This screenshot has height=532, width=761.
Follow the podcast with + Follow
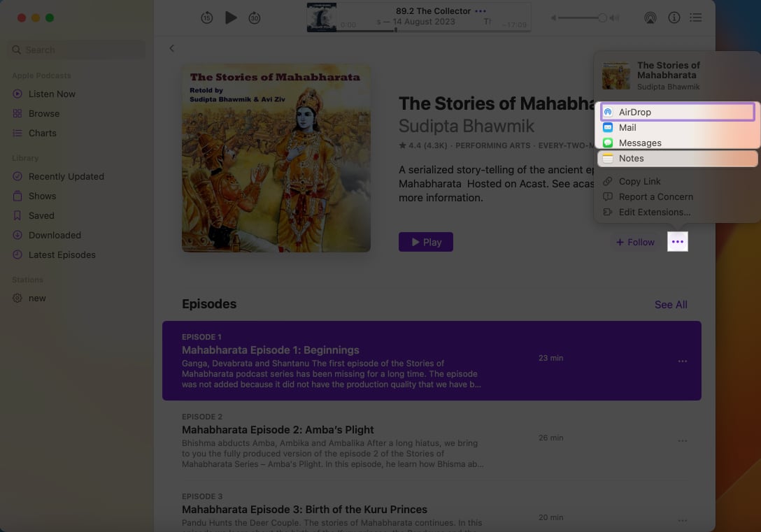click(635, 242)
